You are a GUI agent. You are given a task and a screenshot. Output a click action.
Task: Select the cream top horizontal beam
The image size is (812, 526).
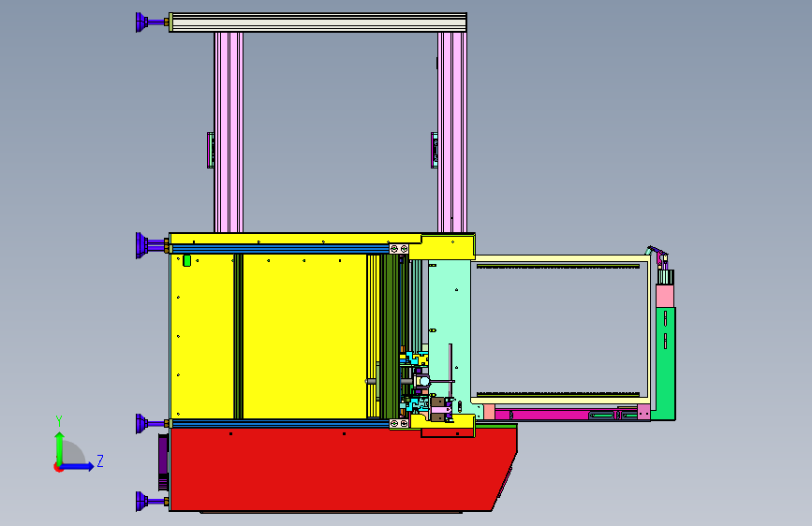(x=318, y=22)
